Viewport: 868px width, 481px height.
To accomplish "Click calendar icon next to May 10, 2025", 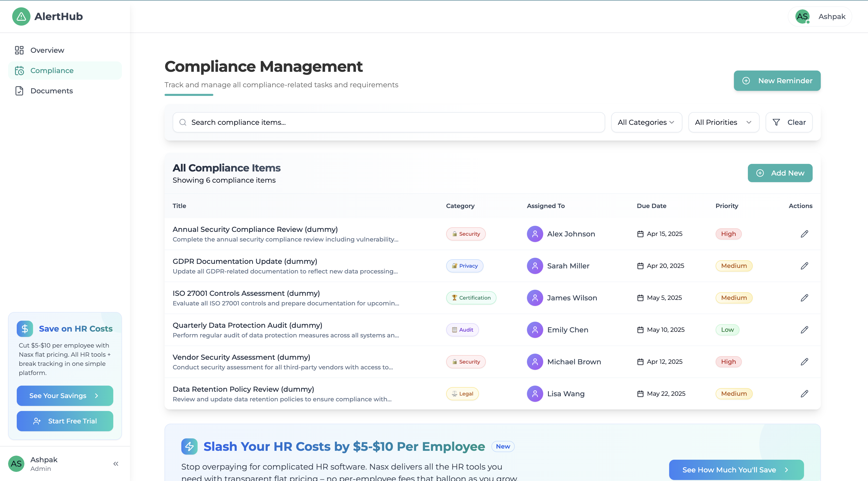I will click(x=640, y=330).
